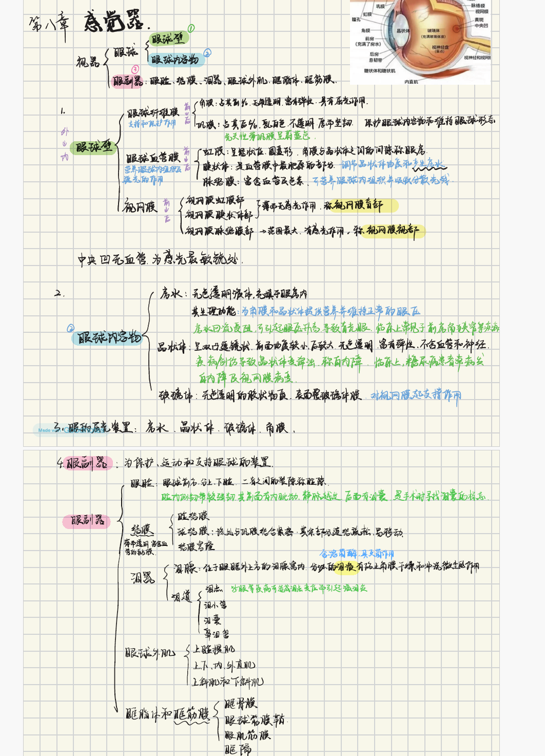Click the 角膜 label on the eye diagram
This screenshot has height=756, width=545.
pyautogui.click(x=365, y=31)
